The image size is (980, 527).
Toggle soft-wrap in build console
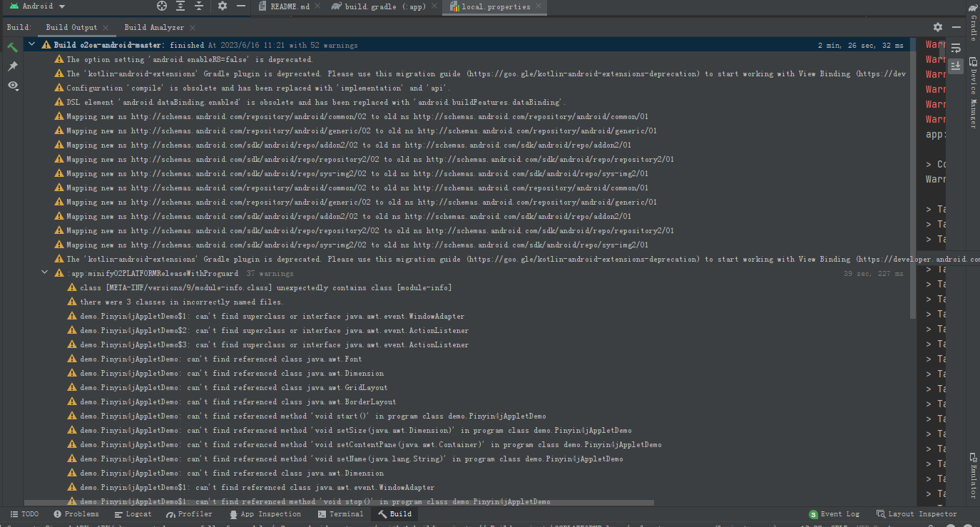[x=956, y=48]
